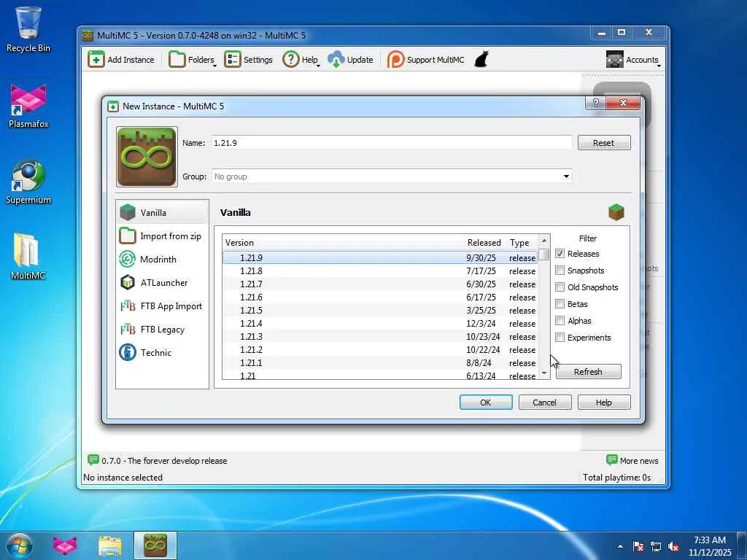Sort list by Released column header
Viewport: 747px width, 560px height.
484,242
